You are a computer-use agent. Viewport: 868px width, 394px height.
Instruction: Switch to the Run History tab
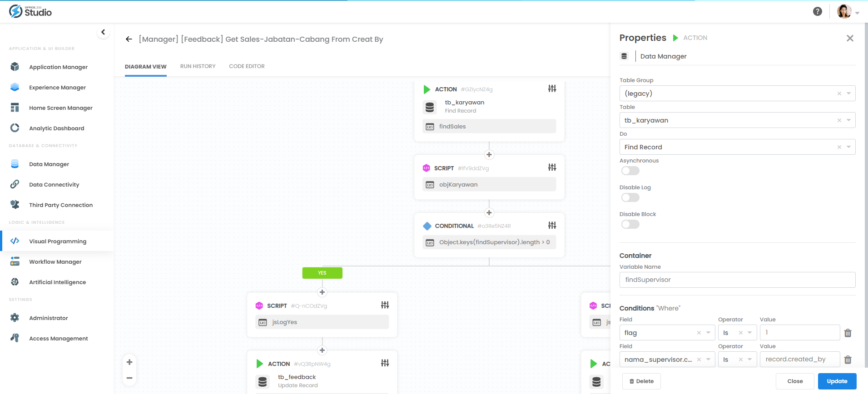[x=198, y=66]
